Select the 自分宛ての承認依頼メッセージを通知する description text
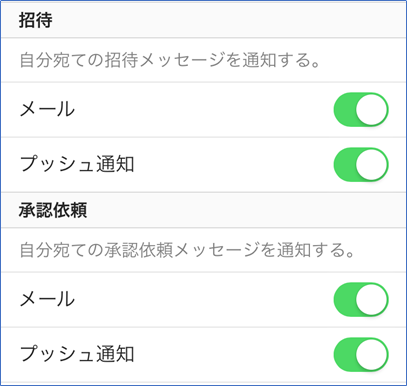This screenshot has width=407, height=386. pyautogui.click(x=187, y=250)
